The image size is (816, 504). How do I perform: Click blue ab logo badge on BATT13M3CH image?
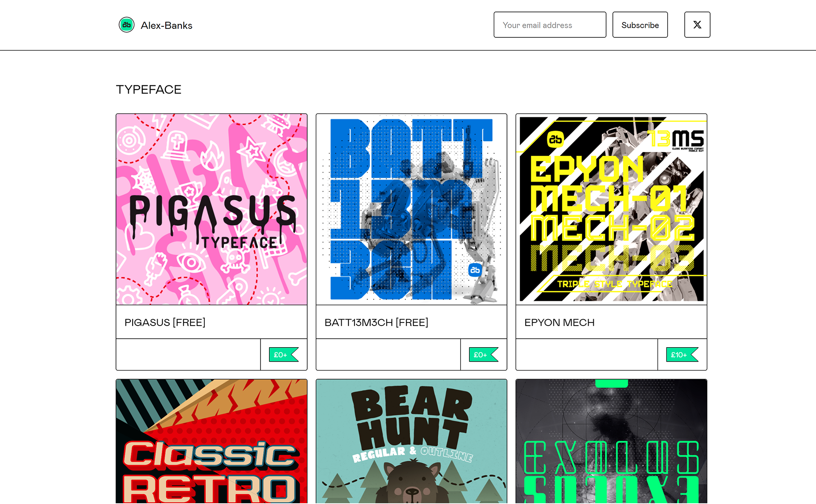tap(475, 270)
